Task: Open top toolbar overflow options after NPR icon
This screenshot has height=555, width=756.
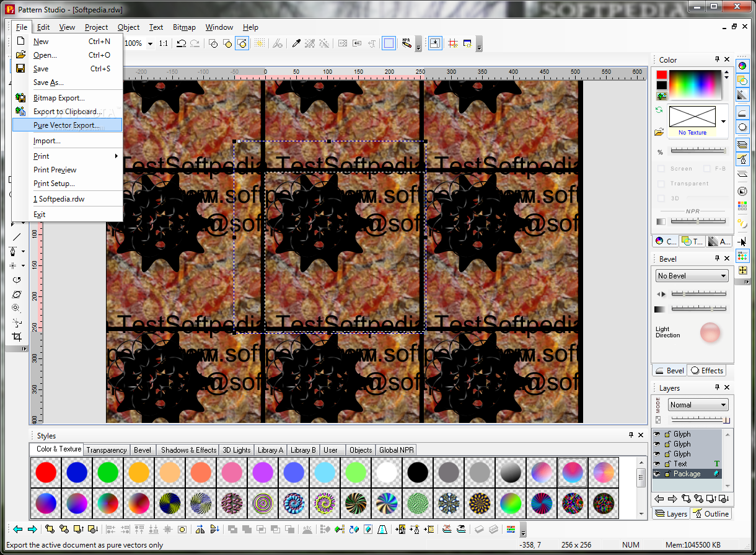Action: tap(418, 45)
